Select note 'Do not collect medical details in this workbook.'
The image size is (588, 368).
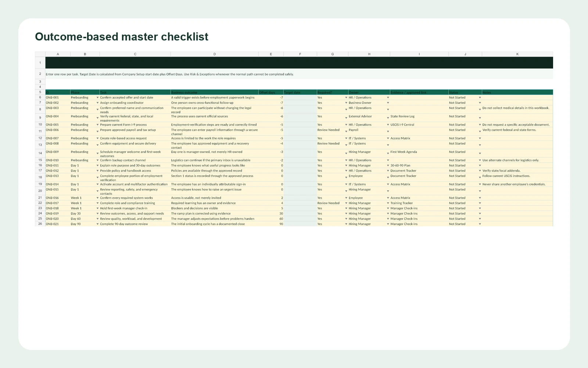click(517, 109)
